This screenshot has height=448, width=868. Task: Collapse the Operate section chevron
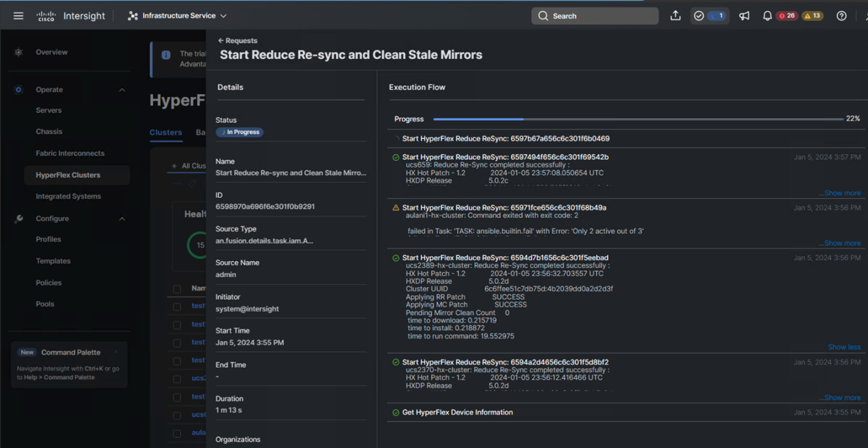[x=122, y=90]
